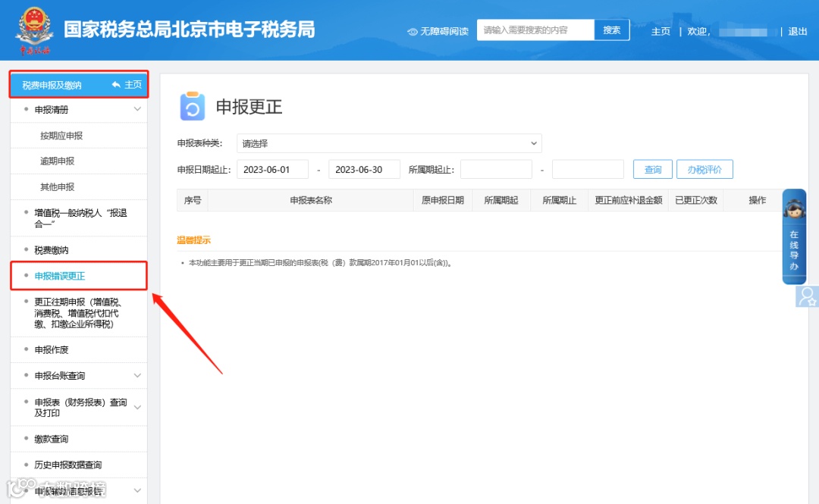Click the eye icon for 无障碍阅读
The height and width of the screenshot is (504, 819).
(x=412, y=32)
